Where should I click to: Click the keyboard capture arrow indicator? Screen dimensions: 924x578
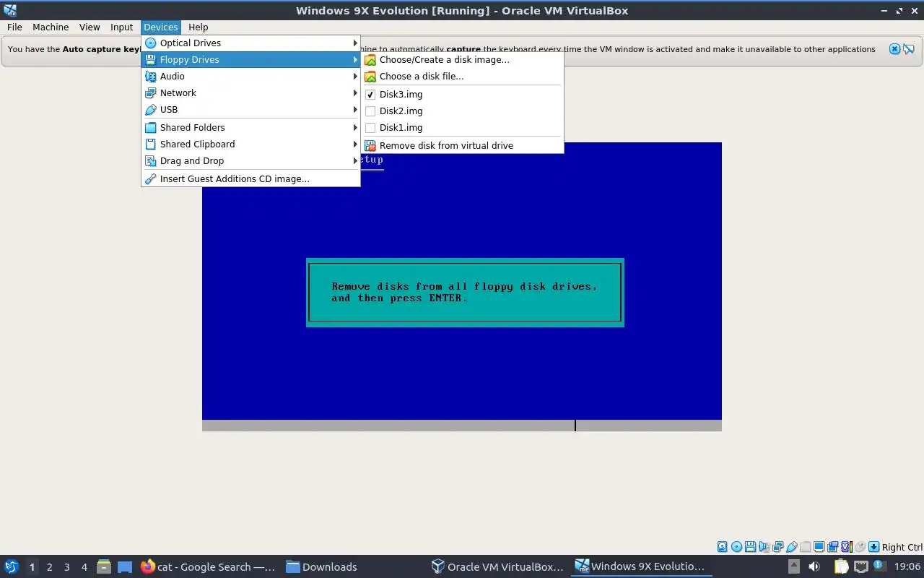(873, 547)
